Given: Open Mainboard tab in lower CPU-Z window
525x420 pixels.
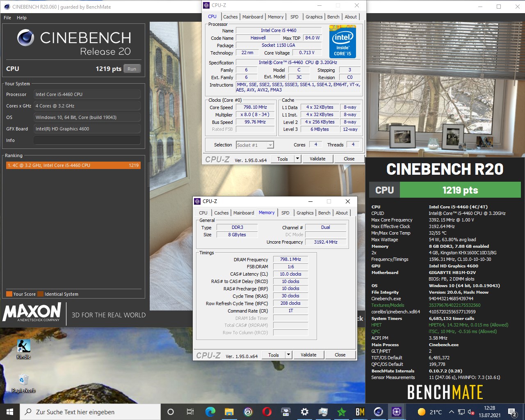Looking at the screenshot, I should coord(244,213).
